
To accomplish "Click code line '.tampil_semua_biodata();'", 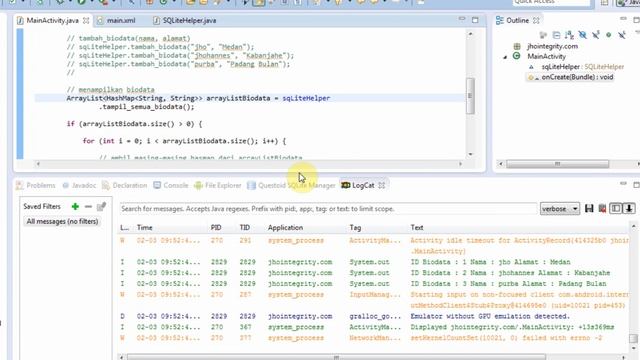I will (x=147, y=107).
